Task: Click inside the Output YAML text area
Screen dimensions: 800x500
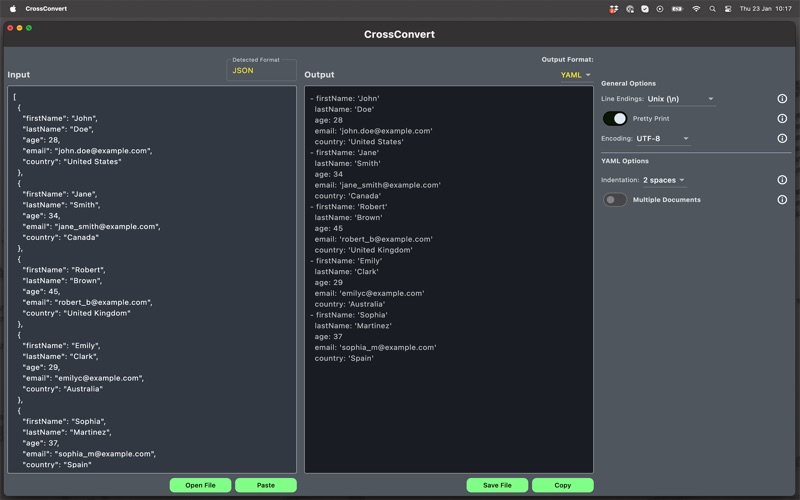Action: (x=449, y=280)
